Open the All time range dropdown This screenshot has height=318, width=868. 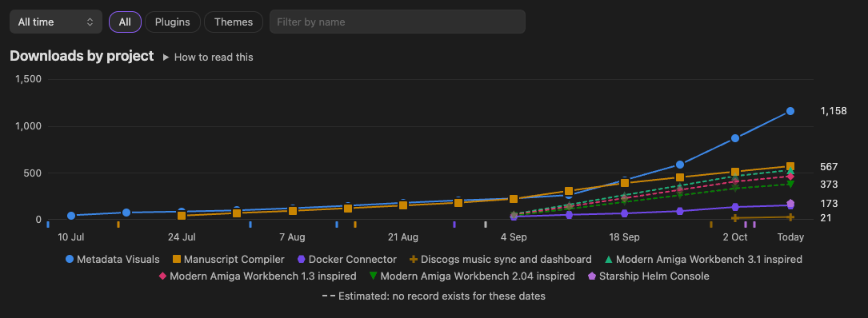point(56,22)
